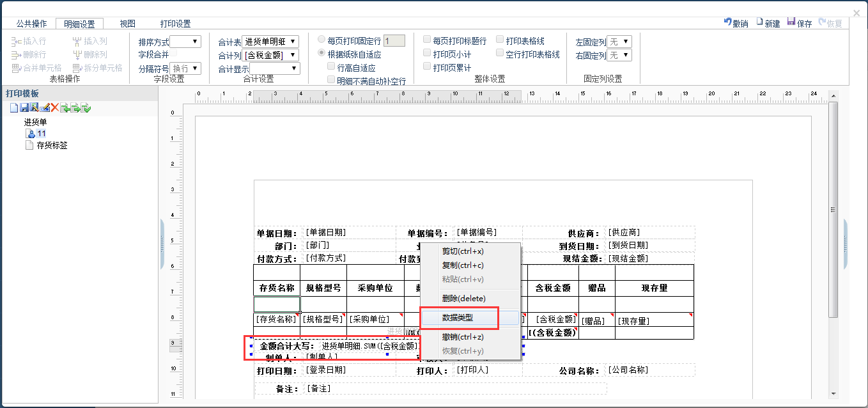Click the rename template pencil icon
This screenshot has width=868, height=408.
(45, 108)
